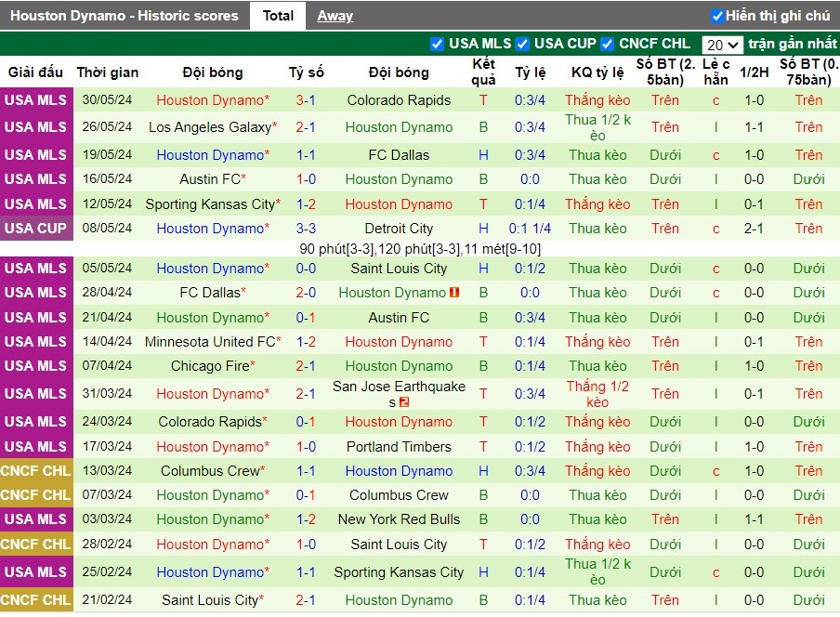Viewport: 840px width, 617px height.
Task: Click the 3-3 score against Detroit City
Action: click(306, 229)
